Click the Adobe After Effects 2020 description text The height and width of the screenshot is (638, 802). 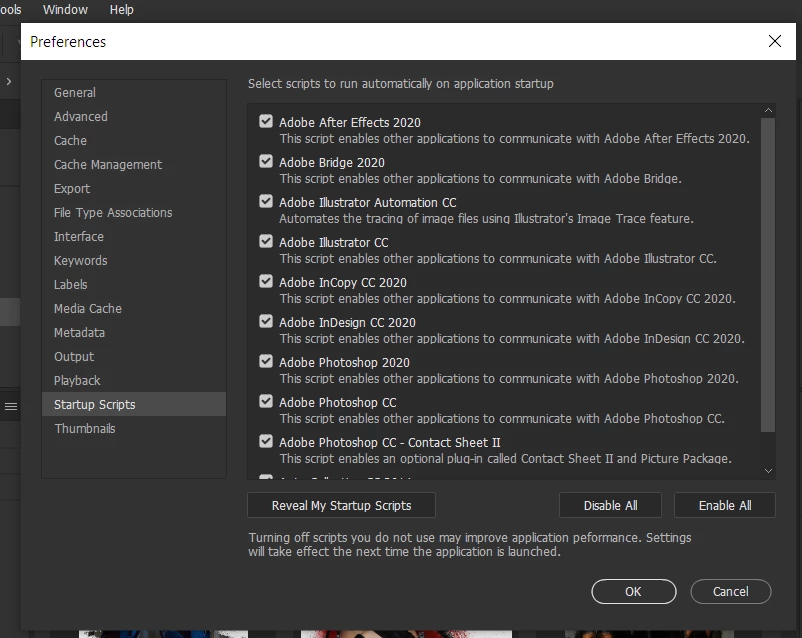[x=514, y=139]
